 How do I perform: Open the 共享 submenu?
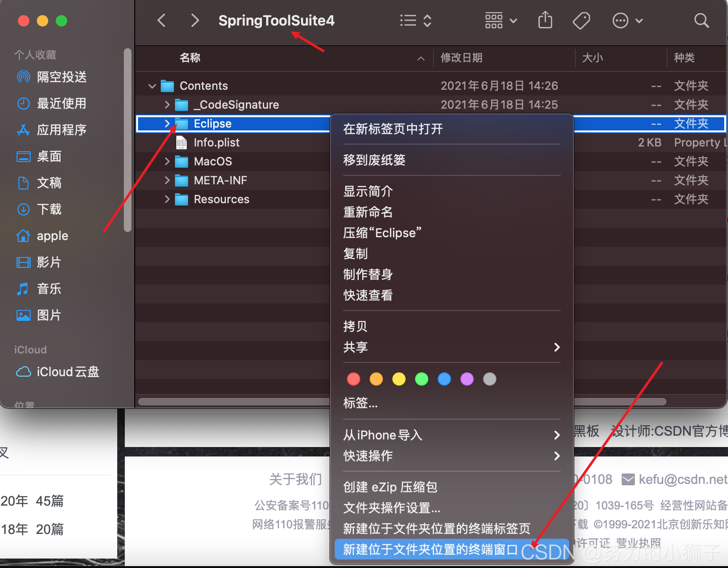(x=452, y=347)
